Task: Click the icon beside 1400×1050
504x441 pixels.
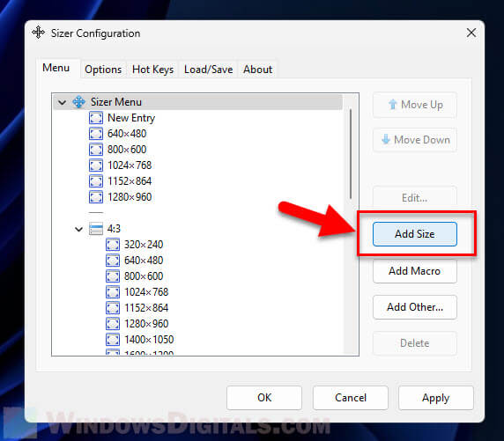Action: pos(113,340)
